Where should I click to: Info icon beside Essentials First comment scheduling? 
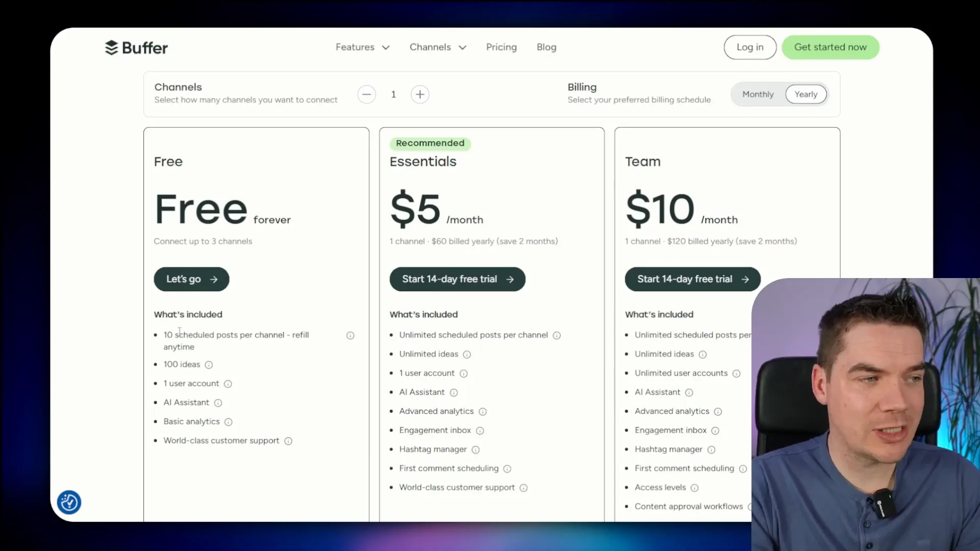pos(507,468)
